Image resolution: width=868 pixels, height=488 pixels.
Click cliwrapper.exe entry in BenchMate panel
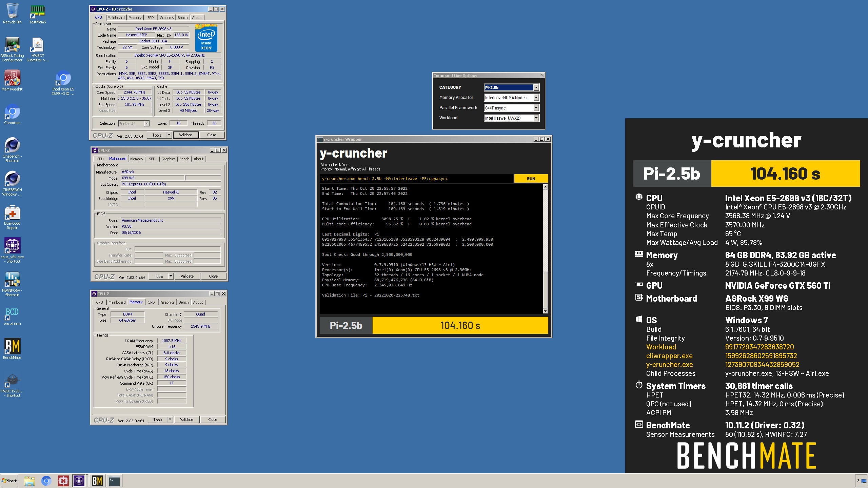point(669,356)
